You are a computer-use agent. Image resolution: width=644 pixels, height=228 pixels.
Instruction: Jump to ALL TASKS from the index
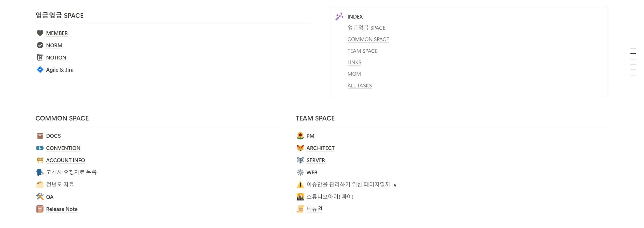click(360, 86)
